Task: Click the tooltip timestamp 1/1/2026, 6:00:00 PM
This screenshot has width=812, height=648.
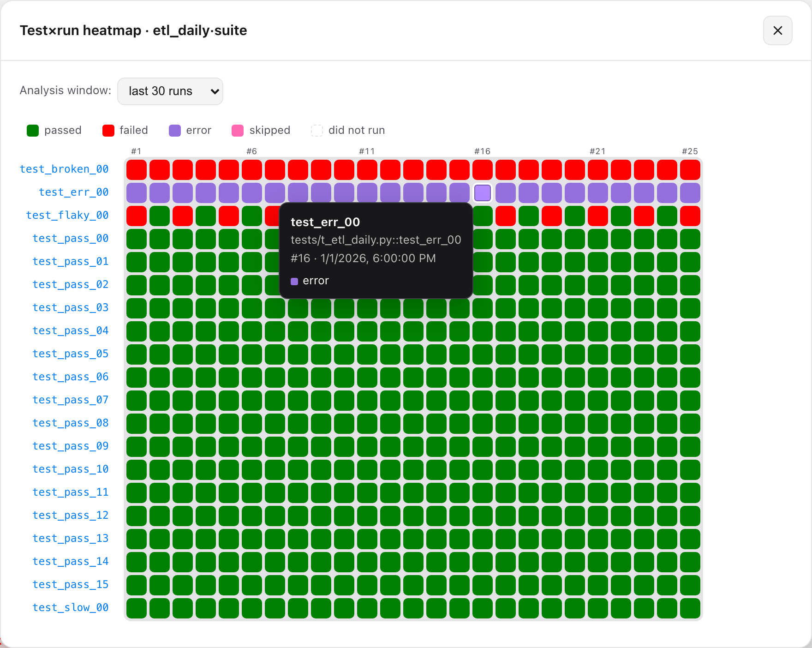Action: click(x=378, y=258)
